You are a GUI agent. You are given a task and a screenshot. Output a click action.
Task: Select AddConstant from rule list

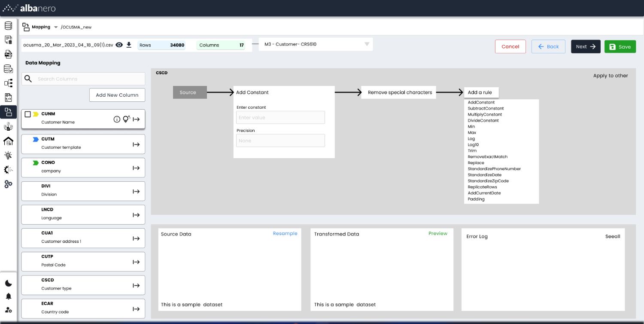tap(481, 102)
